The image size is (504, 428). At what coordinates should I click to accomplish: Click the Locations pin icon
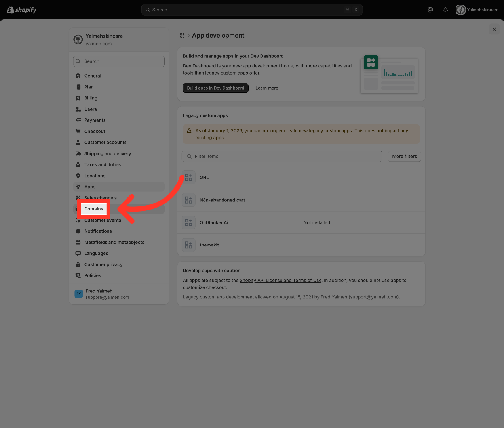78,176
